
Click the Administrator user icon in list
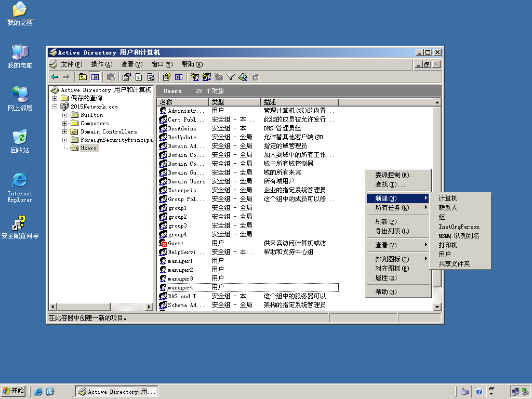(163, 111)
